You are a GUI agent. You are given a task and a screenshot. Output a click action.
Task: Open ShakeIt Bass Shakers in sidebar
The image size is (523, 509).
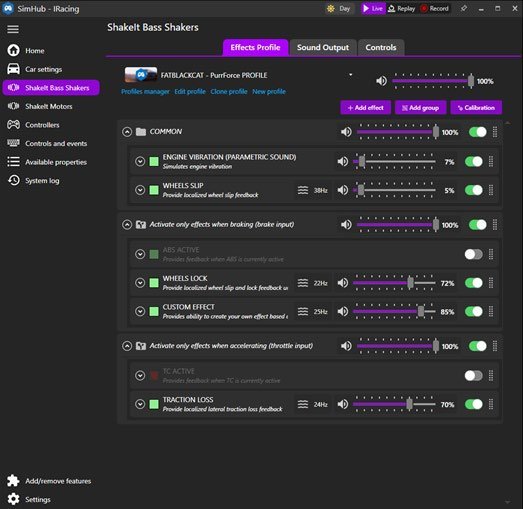pos(51,88)
